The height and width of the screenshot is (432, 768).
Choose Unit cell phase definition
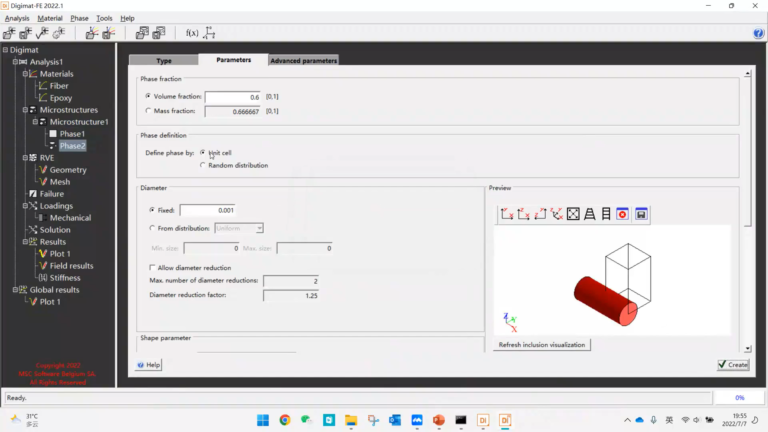[202, 153]
